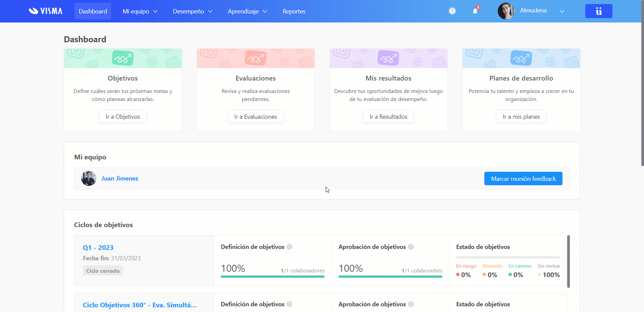This screenshot has width=644, height=312.
Task: Click the Objetivos card title
Action: click(123, 78)
